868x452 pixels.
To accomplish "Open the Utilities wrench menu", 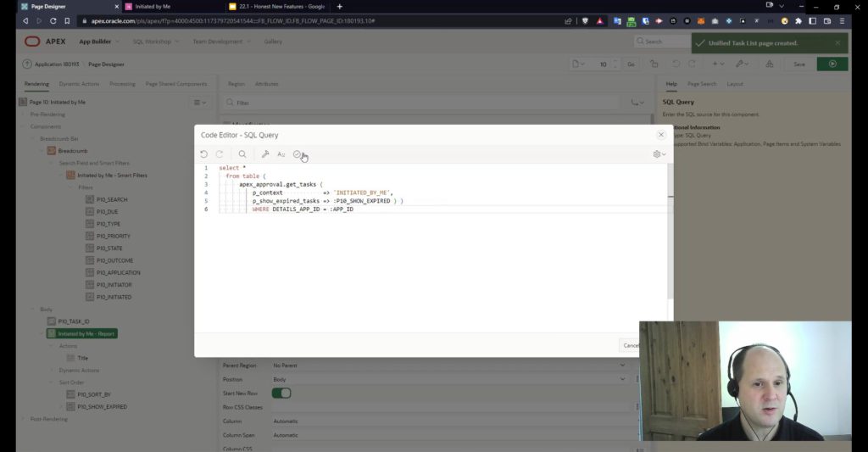I will click(x=743, y=64).
